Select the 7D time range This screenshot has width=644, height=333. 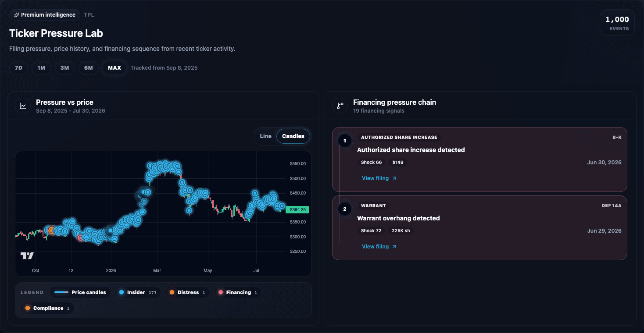pos(18,68)
